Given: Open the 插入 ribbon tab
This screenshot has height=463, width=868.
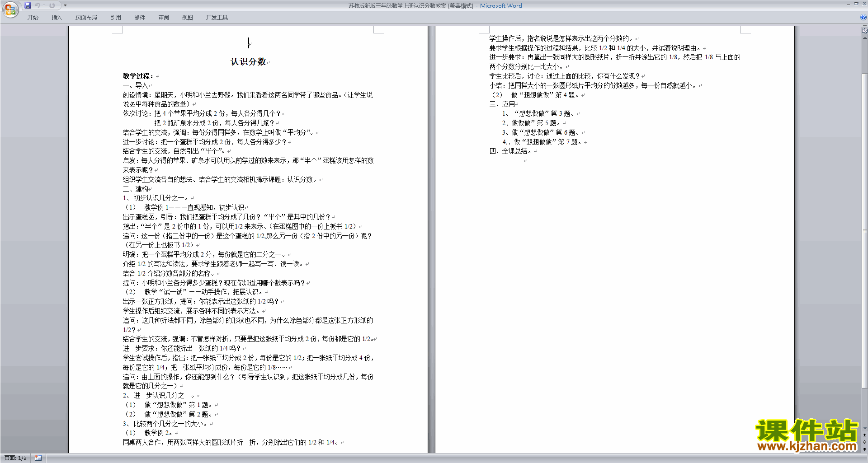Looking at the screenshot, I should (x=57, y=17).
